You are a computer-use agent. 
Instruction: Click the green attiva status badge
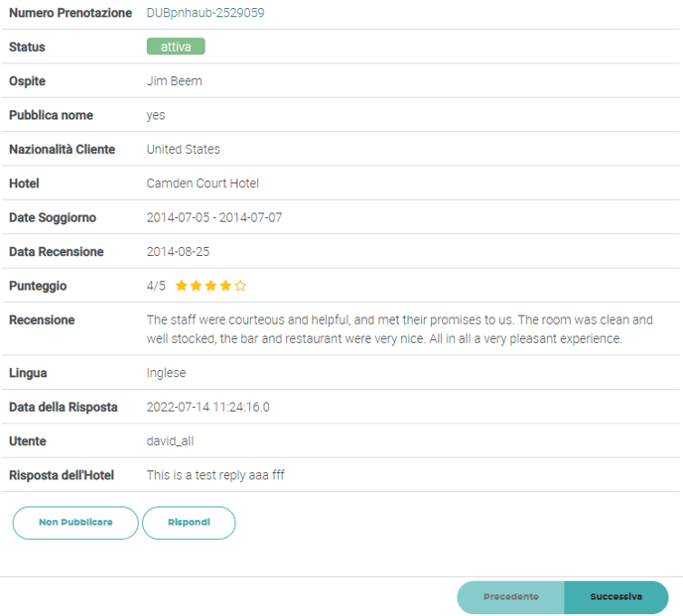pyautogui.click(x=176, y=47)
